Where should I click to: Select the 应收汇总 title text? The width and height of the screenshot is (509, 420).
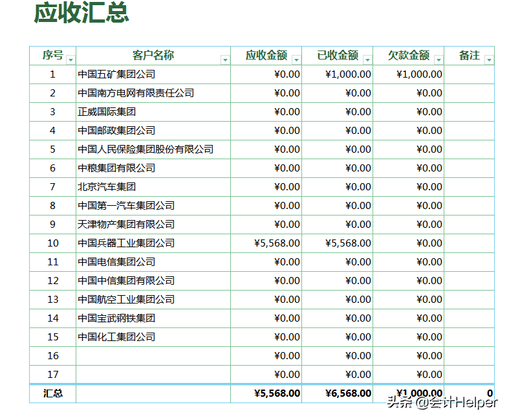pyautogui.click(x=81, y=13)
